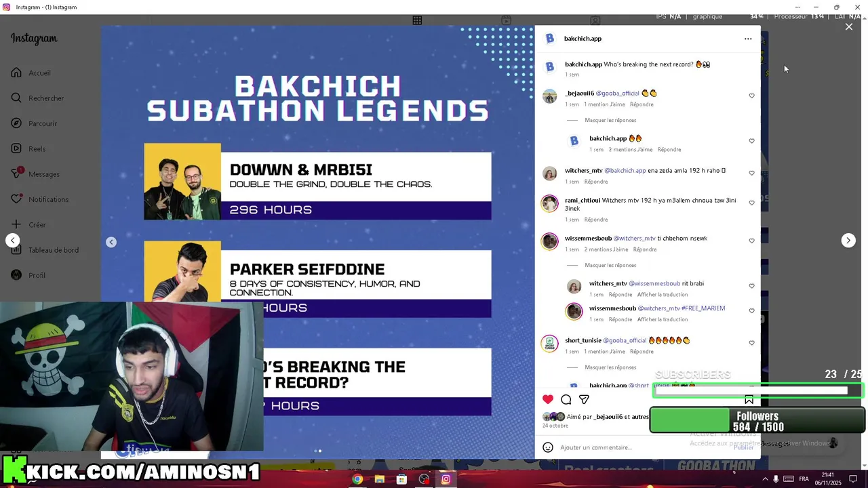Open the Windows notification center
The width and height of the screenshot is (868, 488).
point(853,479)
